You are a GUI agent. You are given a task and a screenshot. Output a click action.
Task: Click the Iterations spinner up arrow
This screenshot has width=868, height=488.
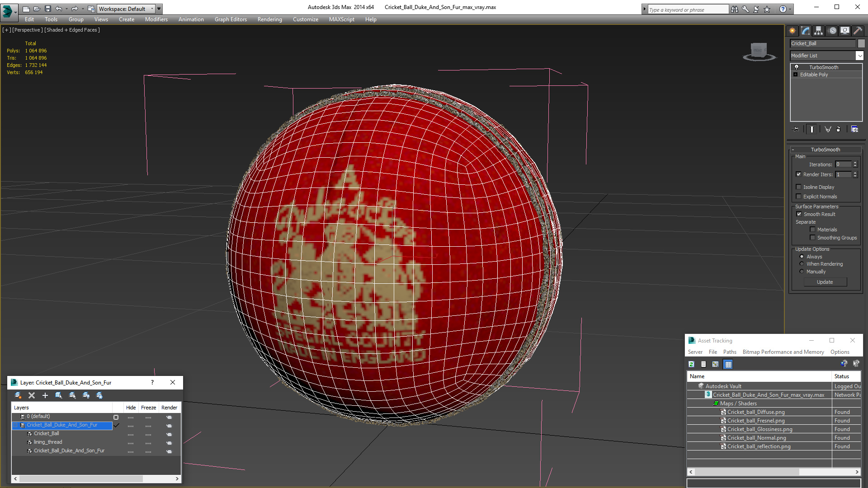855,163
